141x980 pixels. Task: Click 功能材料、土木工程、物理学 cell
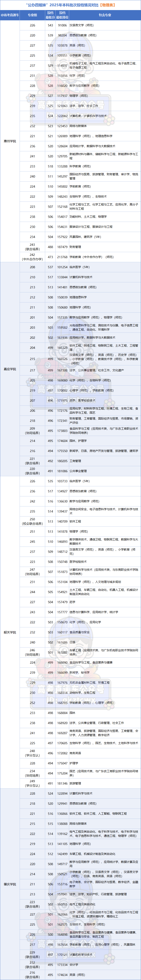point(88,217)
